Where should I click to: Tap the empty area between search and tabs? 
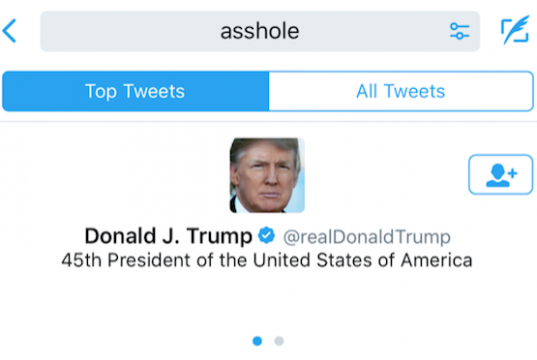click(x=267, y=61)
